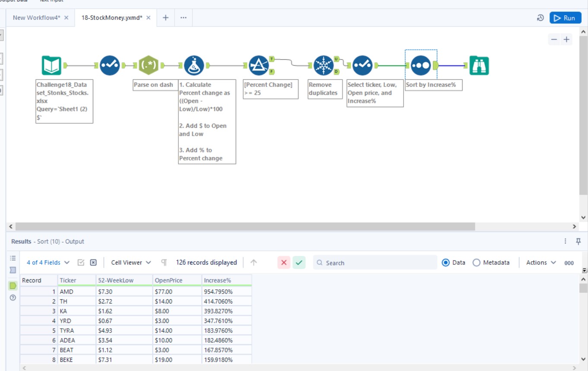The image size is (588, 371).
Task: Select the RegEx tool on canvas
Action: click(149, 66)
